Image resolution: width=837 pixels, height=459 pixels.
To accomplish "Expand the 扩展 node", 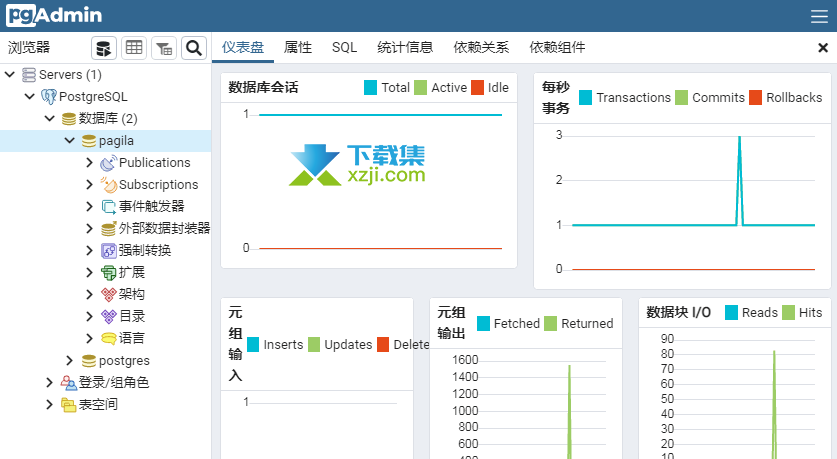I will click(x=89, y=272).
